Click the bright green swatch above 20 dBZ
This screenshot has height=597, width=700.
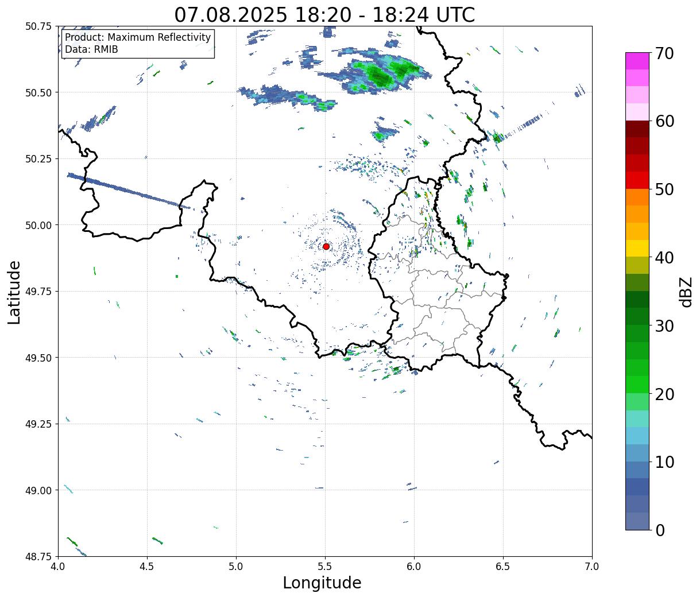click(637, 385)
